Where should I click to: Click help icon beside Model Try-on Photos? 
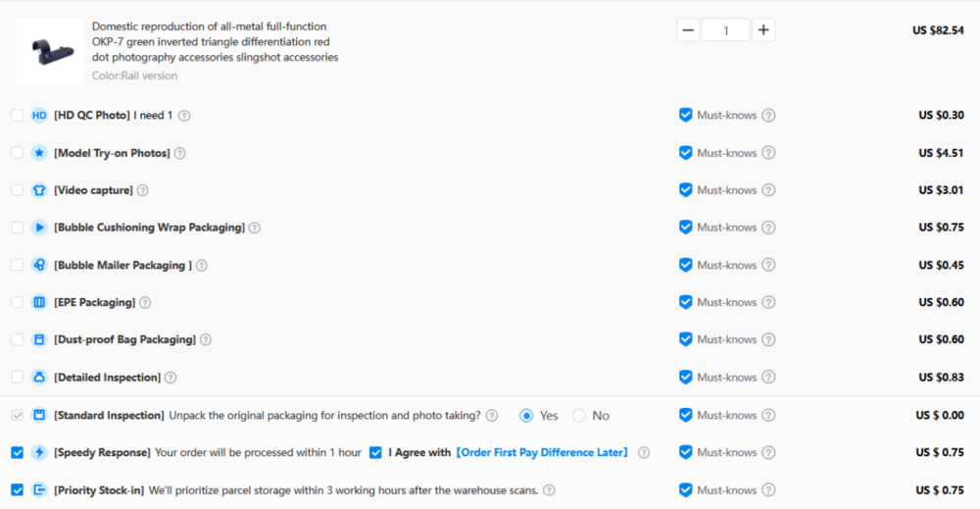(179, 153)
